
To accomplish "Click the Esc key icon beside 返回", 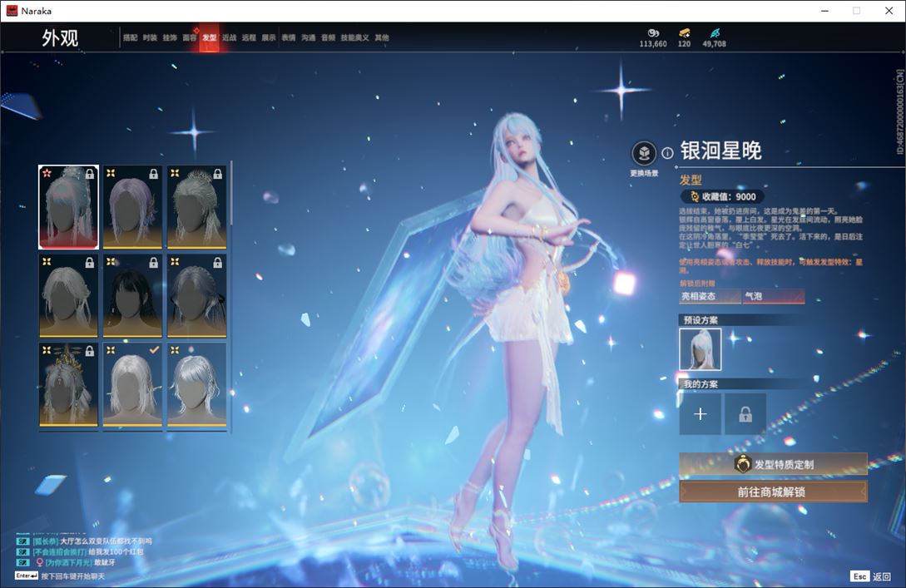I will coord(859,576).
